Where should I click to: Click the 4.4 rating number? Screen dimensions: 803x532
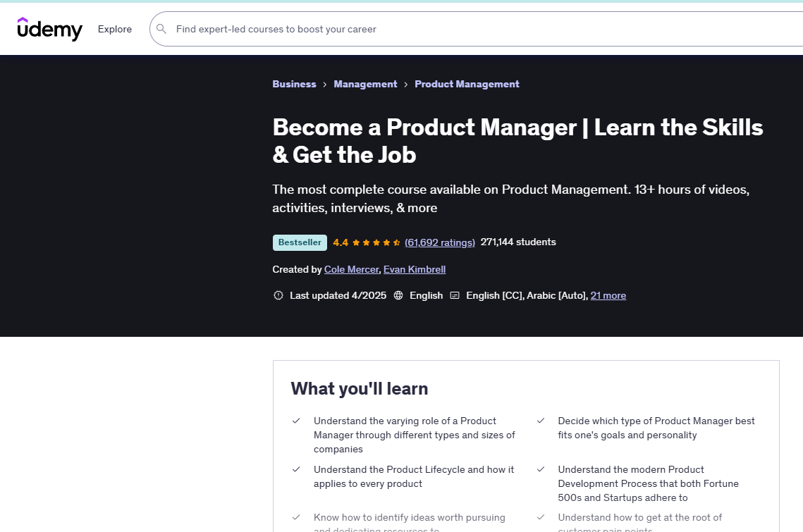(x=341, y=242)
